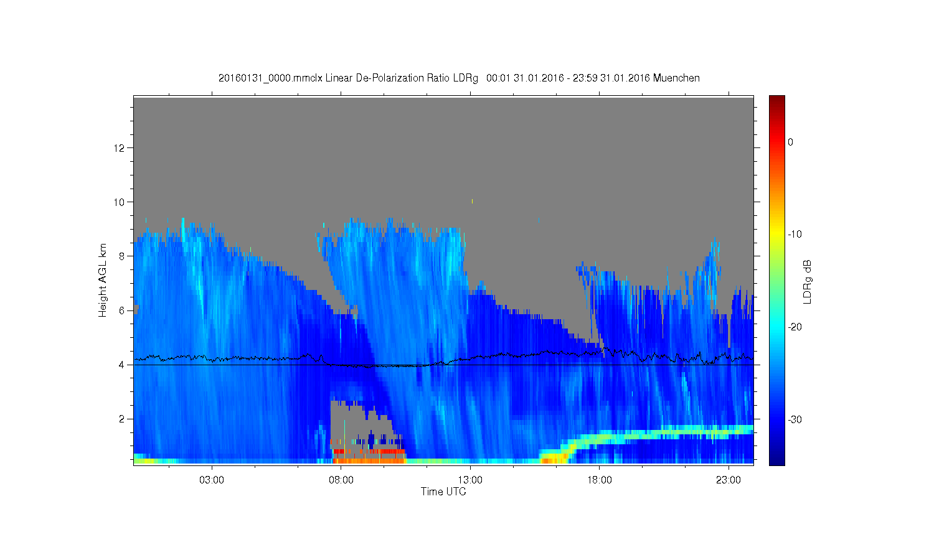Click the plot title text starting with 20160131_0000.mmclx
This screenshot has height=560, width=934.
(x=459, y=78)
